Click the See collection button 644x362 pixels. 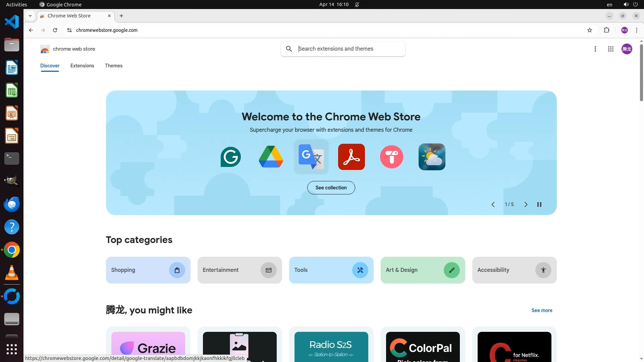pos(331,188)
